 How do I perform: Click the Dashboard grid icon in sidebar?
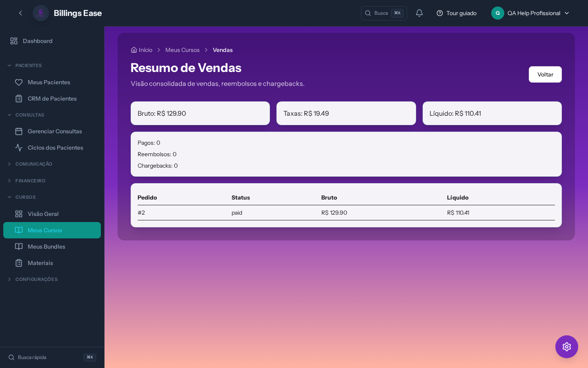click(14, 41)
